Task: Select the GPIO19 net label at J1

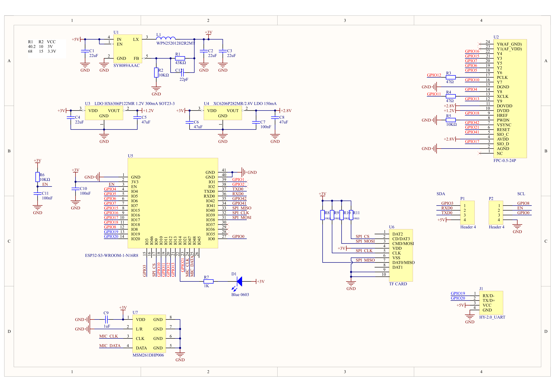Action: tap(458, 293)
